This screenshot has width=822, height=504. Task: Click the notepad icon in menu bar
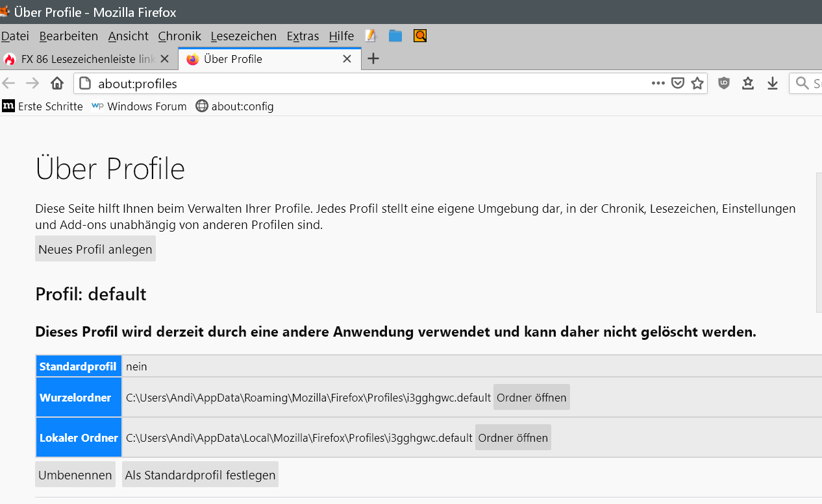(x=371, y=36)
